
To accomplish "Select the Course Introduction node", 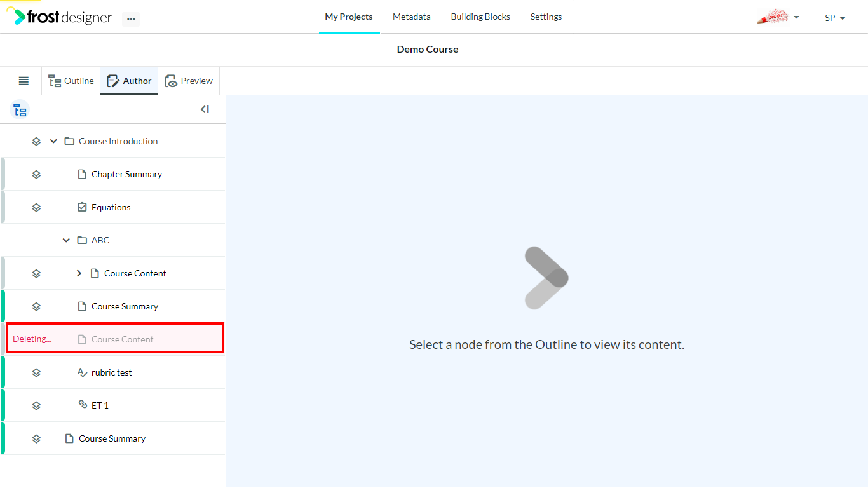I will pyautogui.click(x=118, y=141).
